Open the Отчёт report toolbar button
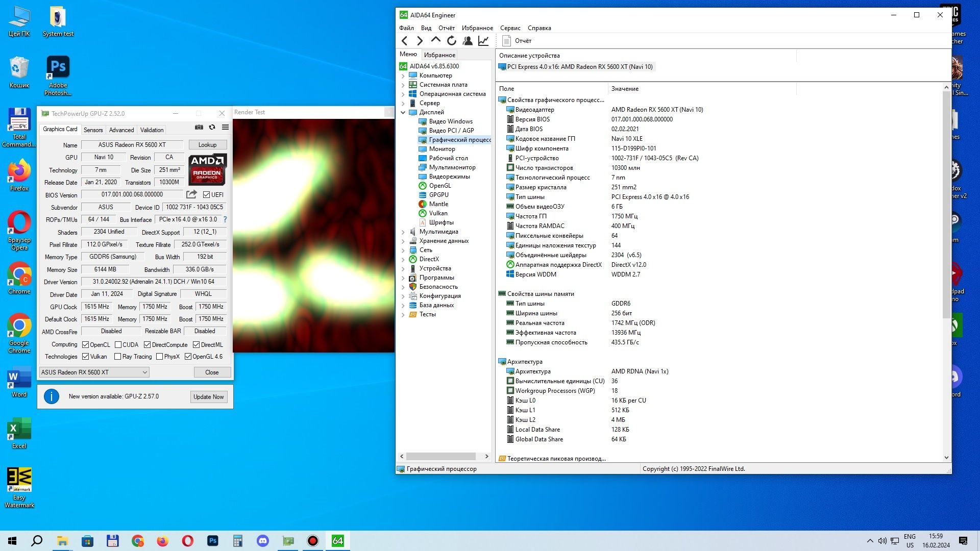980x551 pixels. click(x=517, y=41)
